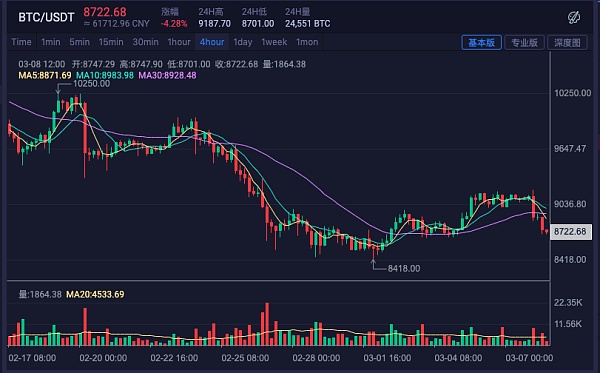
Task: Click the 10250.00 high price marker on chart
Action: coord(91,84)
